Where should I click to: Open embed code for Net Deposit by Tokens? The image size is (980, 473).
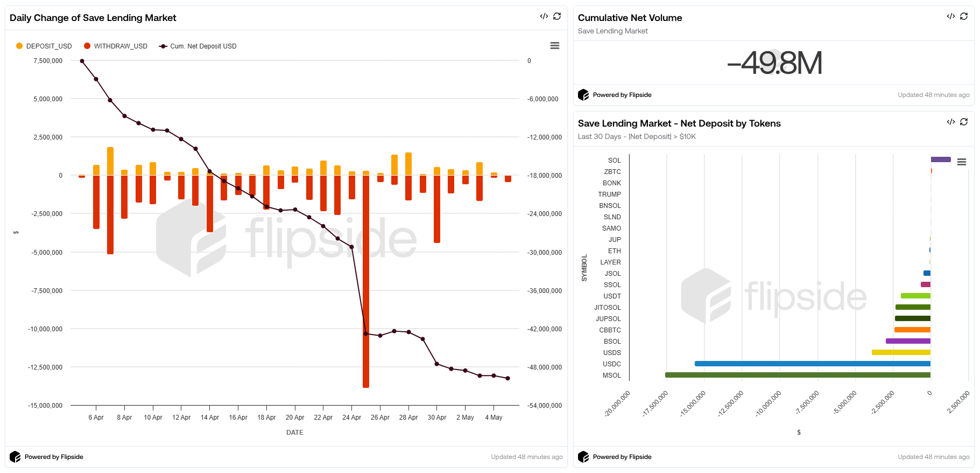point(951,122)
